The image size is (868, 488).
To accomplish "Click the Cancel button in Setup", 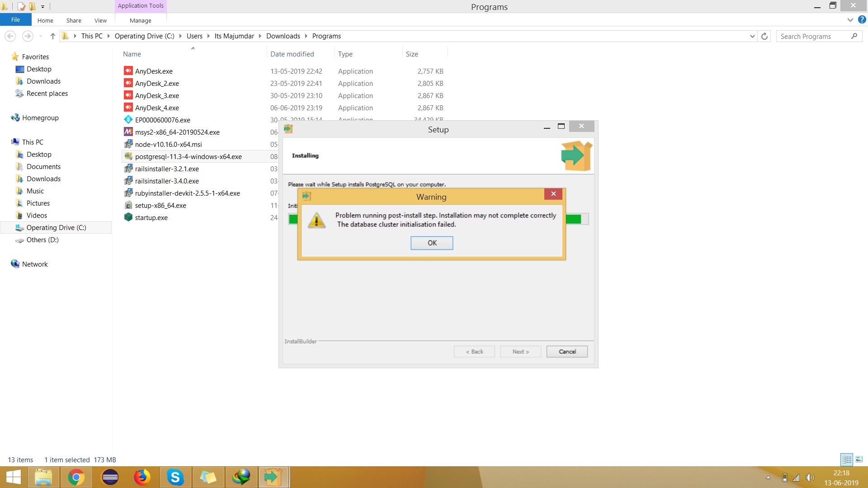I will (x=567, y=352).
